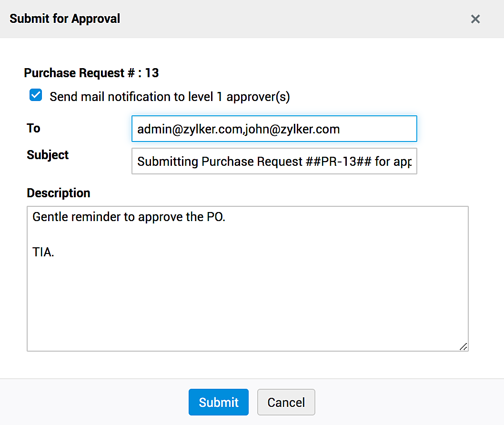This screenshot has width=504, height=425.
Task: Click the "Description" field label
Action: coord(58,193)
